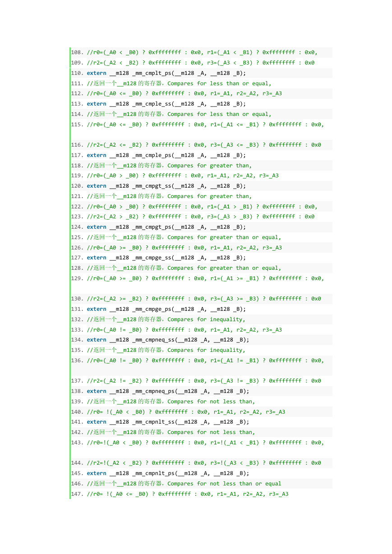Click comment on line 119

183,175
